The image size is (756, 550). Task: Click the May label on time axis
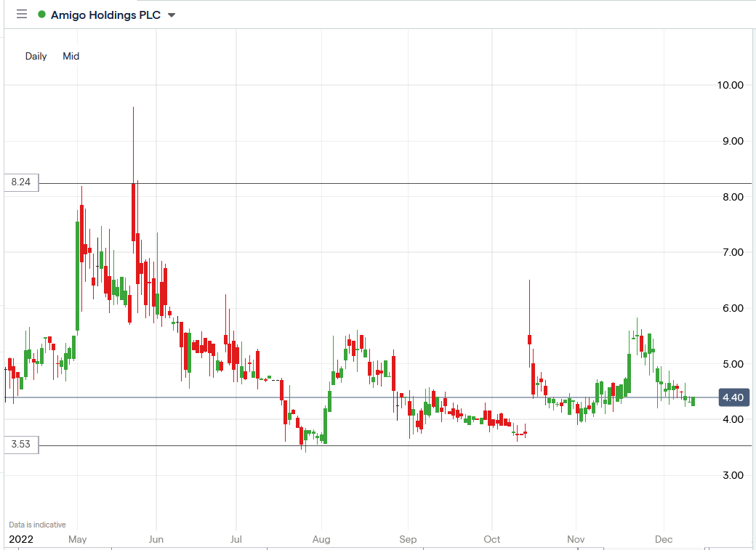click(78, 539)
